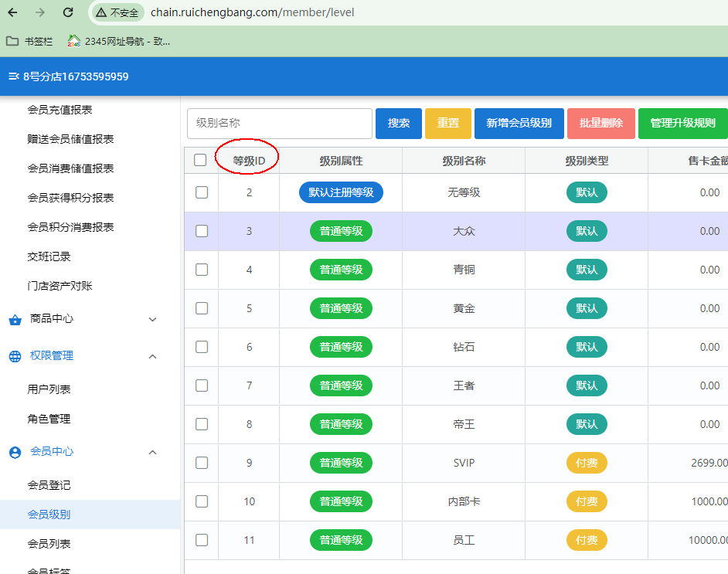728x574 pixels.
Task: Toggle the select-all checkbox in table header
Action: (201, 160)
